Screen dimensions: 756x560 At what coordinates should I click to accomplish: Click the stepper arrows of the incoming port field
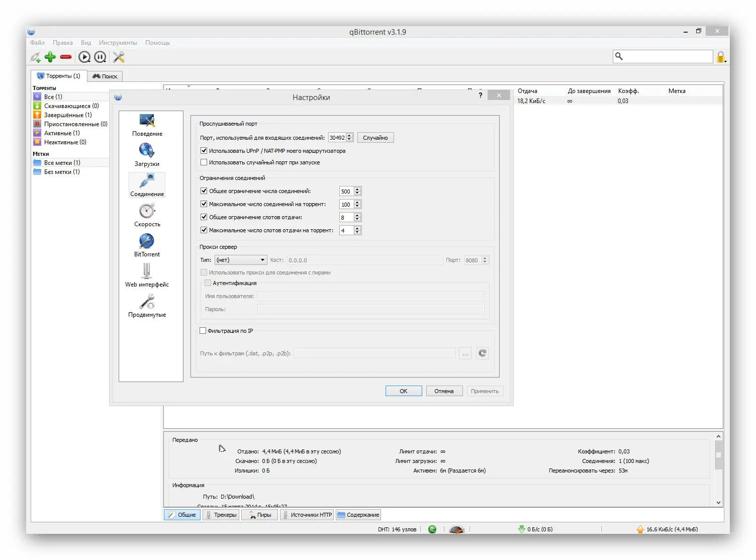coord(350,138)
